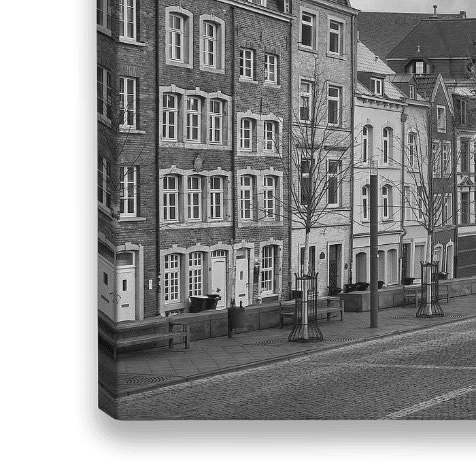Click the top-left window of the brick building

click(x=177, y=37)
